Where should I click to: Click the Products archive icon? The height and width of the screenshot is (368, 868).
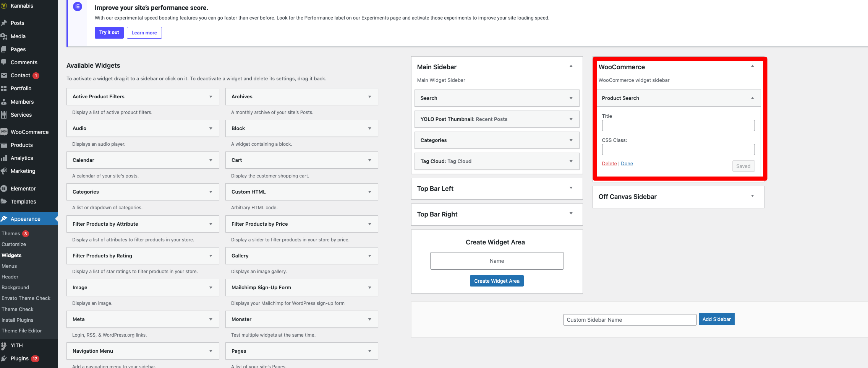click(4, 145)
